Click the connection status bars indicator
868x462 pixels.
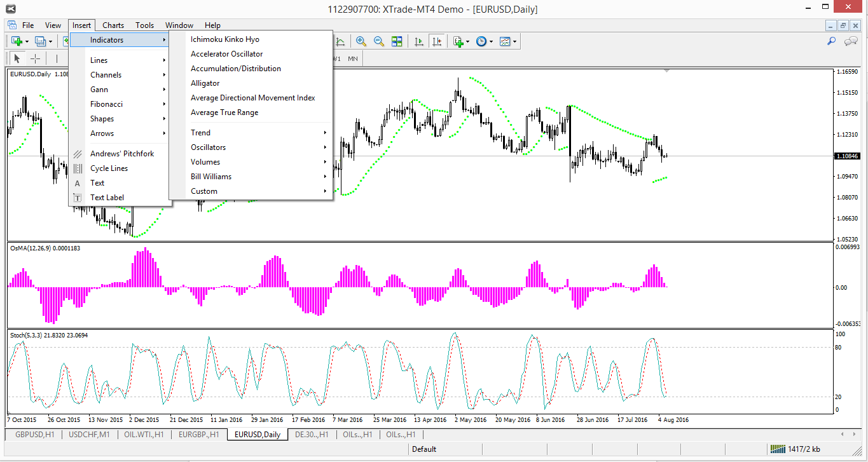(777, 449)
